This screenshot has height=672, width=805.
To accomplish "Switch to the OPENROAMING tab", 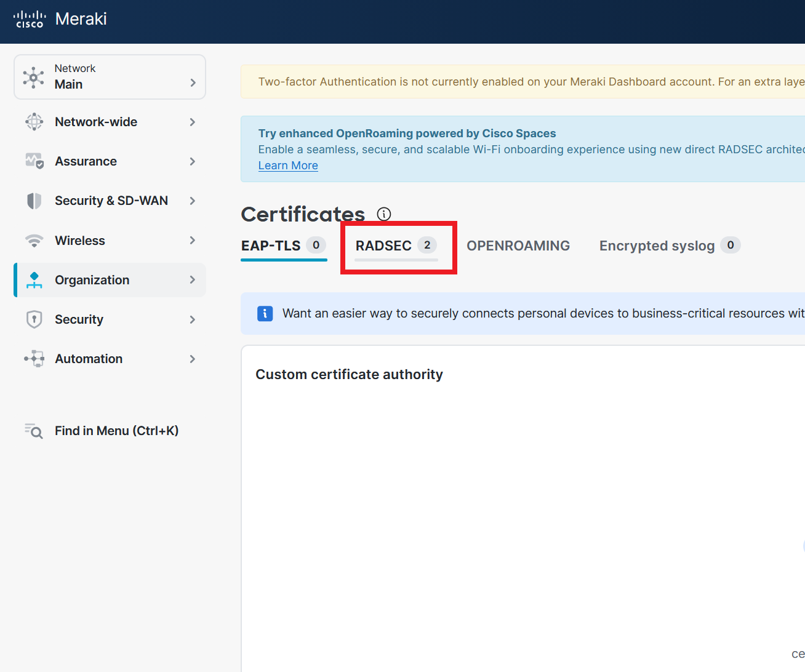I will pos(518,246).
